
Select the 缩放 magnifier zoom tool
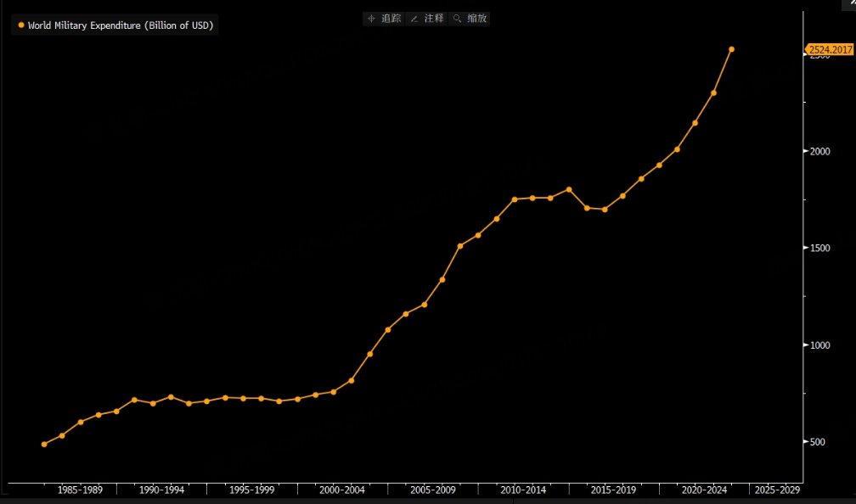pos(470,19)
